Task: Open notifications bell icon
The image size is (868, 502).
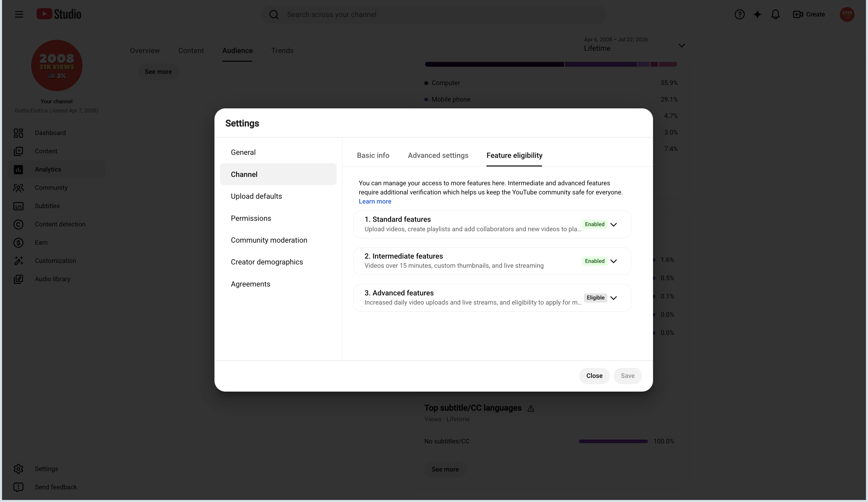Action: (x=775, y=14)
